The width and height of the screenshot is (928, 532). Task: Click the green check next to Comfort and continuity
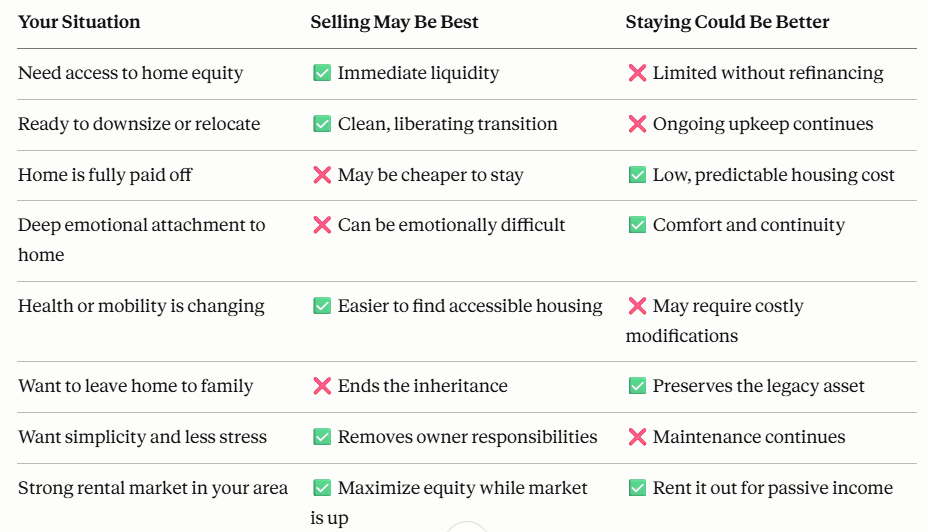tap(637, 225)
